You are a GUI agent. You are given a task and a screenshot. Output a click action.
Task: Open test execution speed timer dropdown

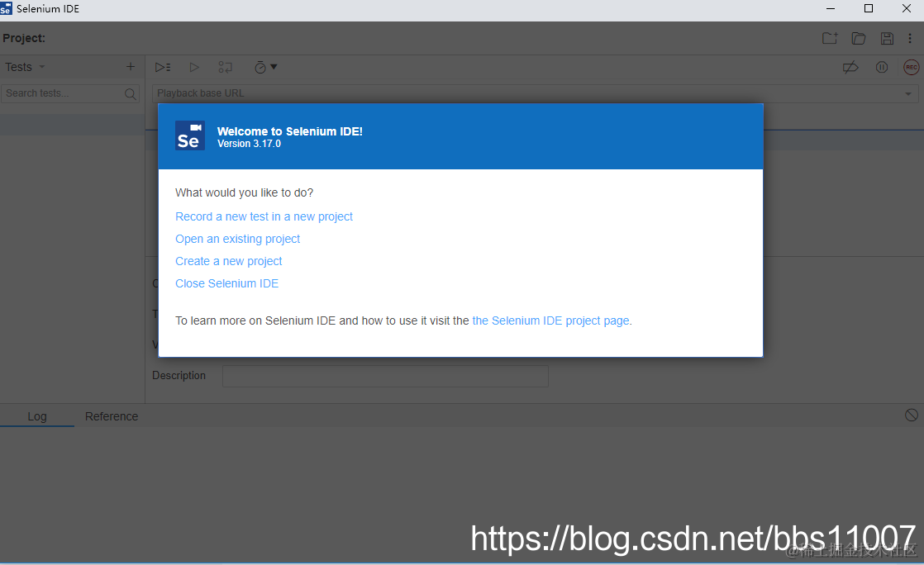tap(265, 68)
